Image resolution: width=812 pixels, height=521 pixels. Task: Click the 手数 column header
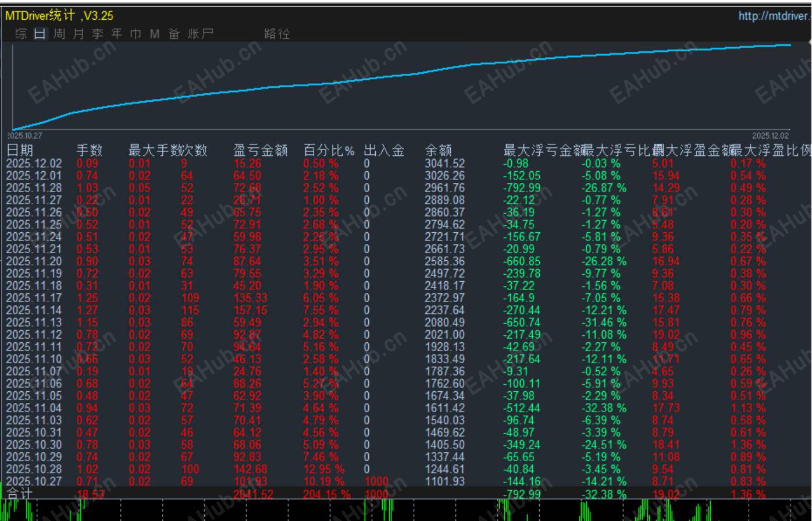click(90, 150)
